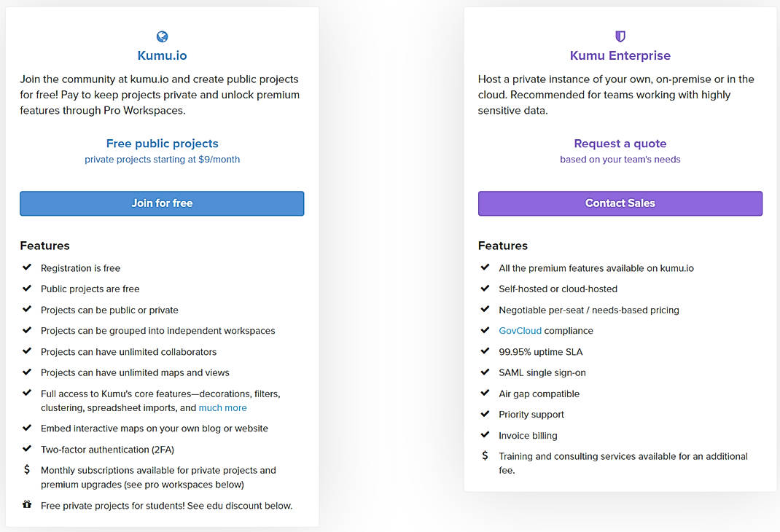This screenshot has height=532, width=780.
Task: Click the checkmark beside Registration is free
Action: click(27, 267)
